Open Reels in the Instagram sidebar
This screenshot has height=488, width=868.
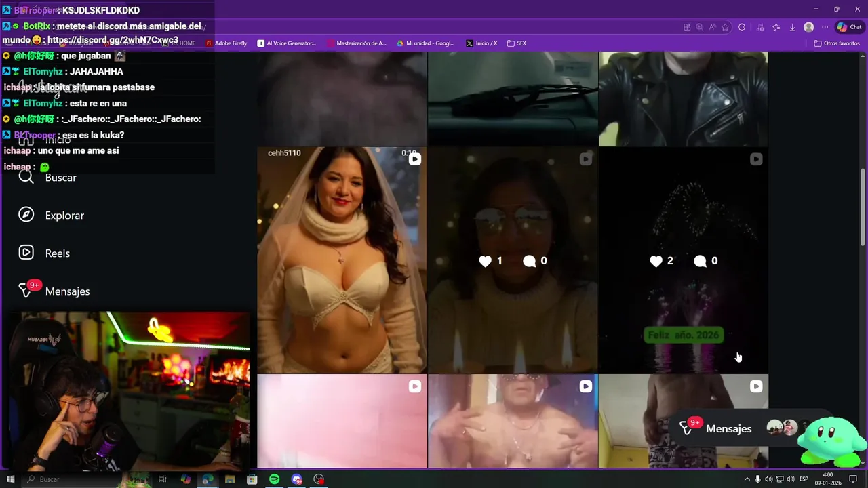(45, 253)
